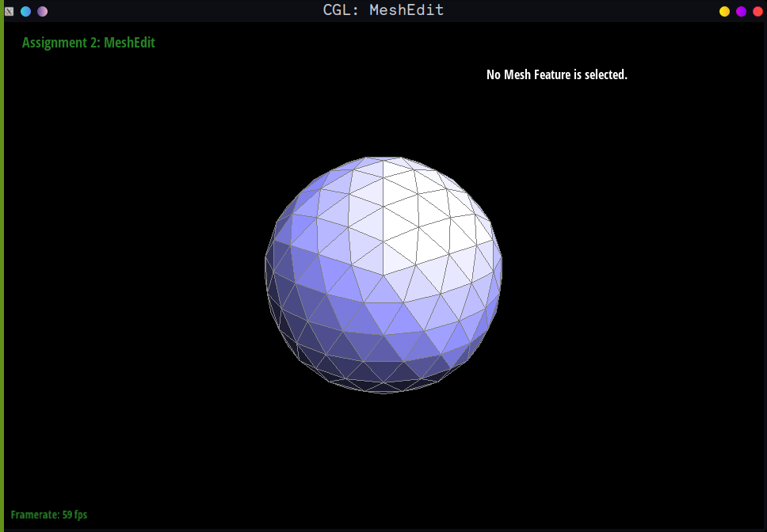
Task: Click the "No Mesh Feature is selected." message
Action: [556, 74]
